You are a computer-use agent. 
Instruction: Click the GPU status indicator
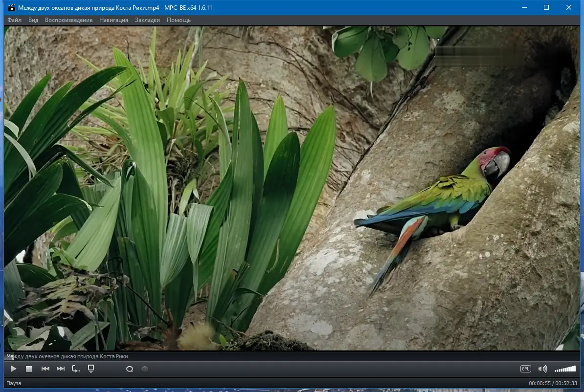click(525, 369)
